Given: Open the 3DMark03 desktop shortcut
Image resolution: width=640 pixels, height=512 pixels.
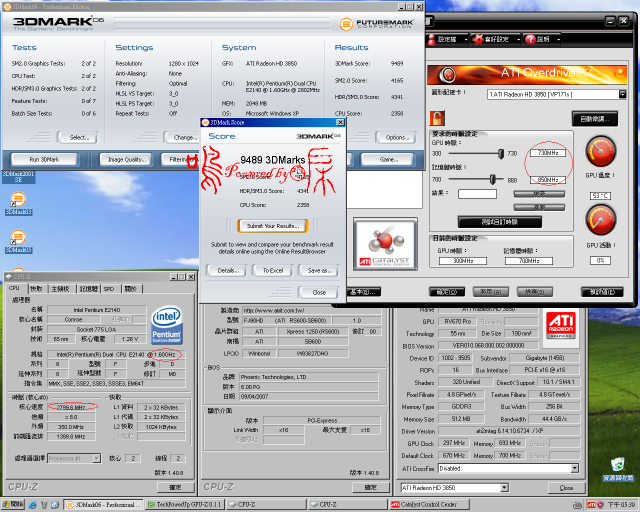Looking at the screenshot, I should coord(18,203).
